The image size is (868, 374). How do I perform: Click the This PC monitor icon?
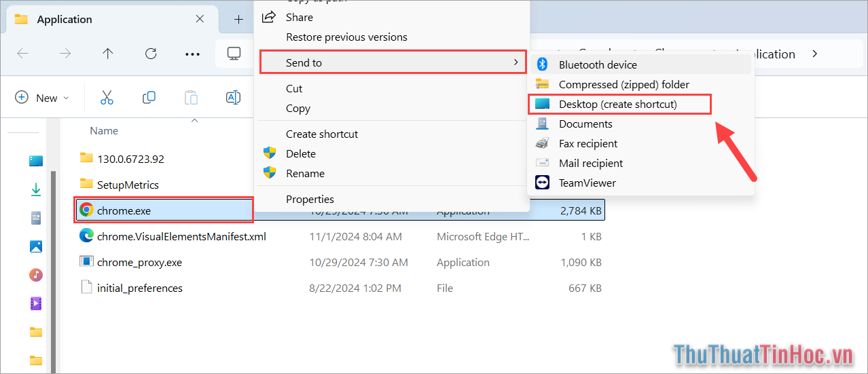[234, 54]
